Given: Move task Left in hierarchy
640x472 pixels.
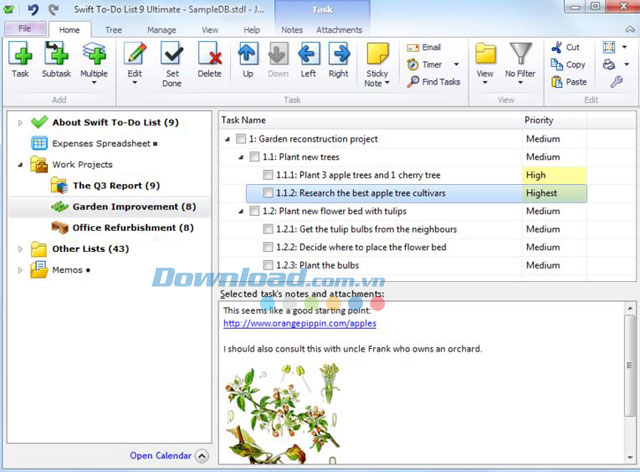Looking at the screenshot, I should click(308, 60).
